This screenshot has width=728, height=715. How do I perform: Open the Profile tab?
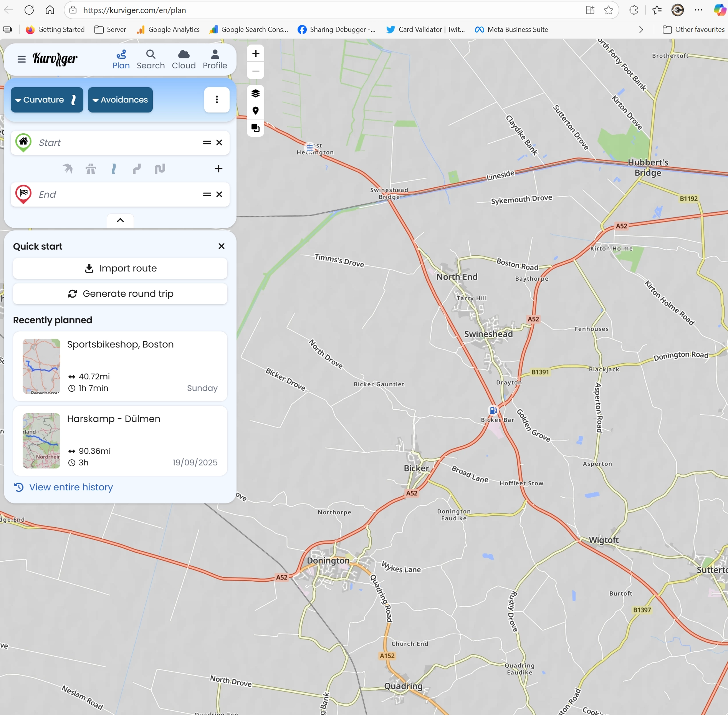[x=215, y=60]
